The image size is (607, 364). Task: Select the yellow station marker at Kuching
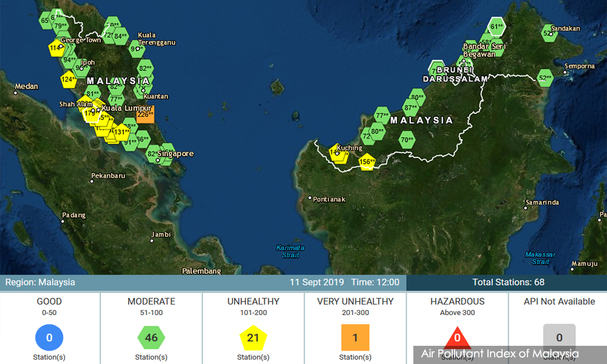[x=336, y=152]
